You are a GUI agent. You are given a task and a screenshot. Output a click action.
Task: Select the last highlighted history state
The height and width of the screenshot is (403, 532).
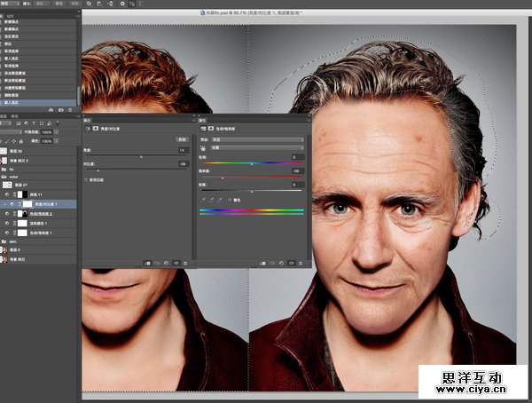pyautogui.click(x=35, y=103)
